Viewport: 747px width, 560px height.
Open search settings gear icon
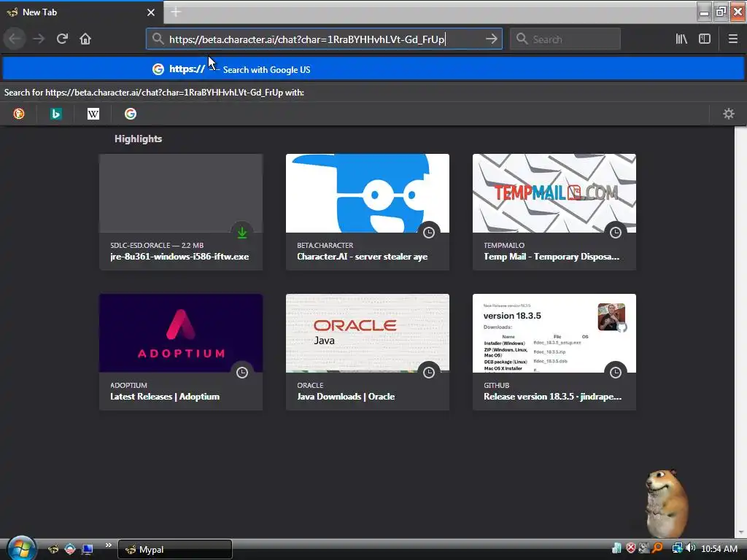[x=729, y=114]
